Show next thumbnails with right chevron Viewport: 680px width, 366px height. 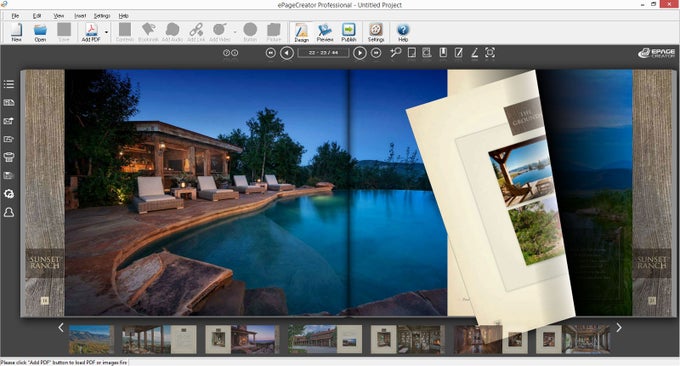(619, 328)
